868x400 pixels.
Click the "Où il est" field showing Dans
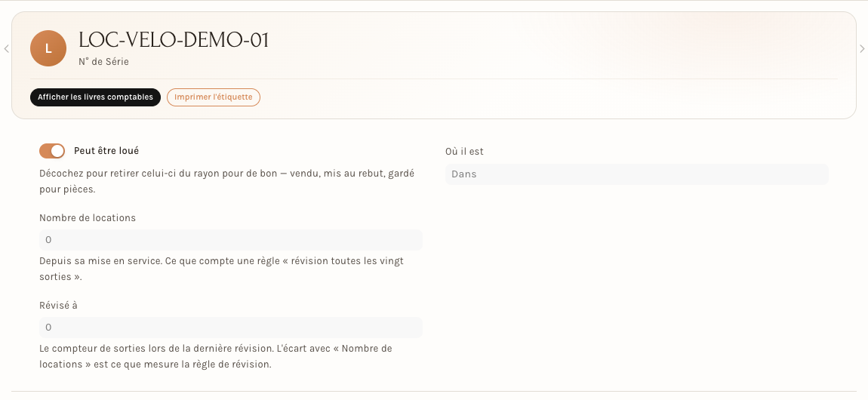(636, 174)
